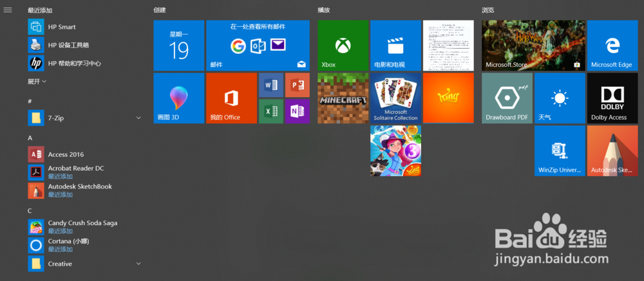Viewport: 644px width, 281px height.
Task: Select the 播放 group header
Action: pyautogui.click(x=324, y=10)
